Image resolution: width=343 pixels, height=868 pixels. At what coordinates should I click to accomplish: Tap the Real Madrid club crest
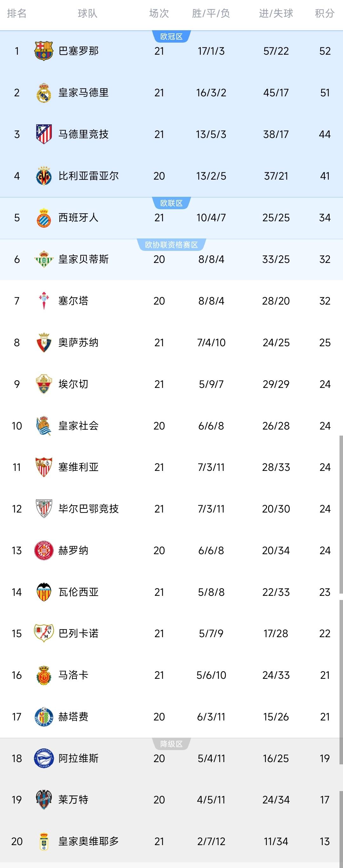click(44, 93)
